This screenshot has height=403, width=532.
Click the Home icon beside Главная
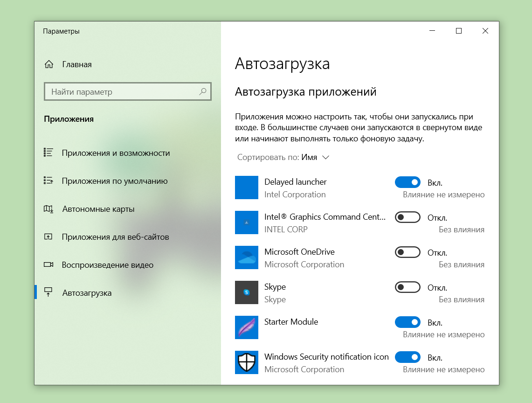coord(49,64)
